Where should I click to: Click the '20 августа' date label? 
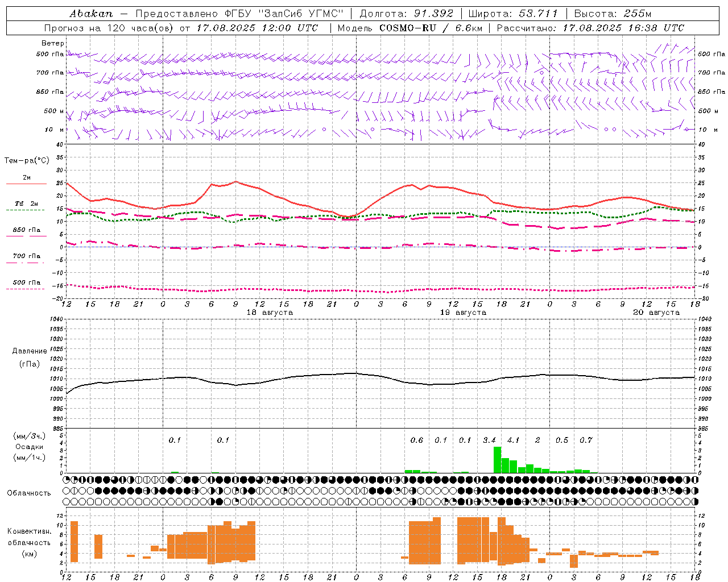tap(656, 313)
